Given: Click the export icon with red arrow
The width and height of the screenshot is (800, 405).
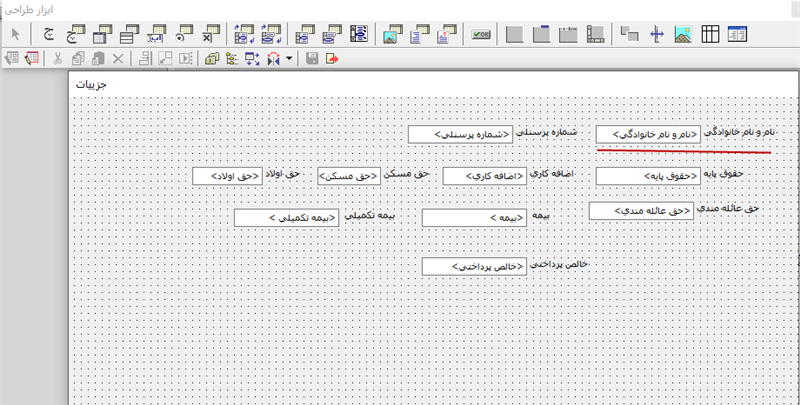Looking at the screenshot, I should point(332,59).
